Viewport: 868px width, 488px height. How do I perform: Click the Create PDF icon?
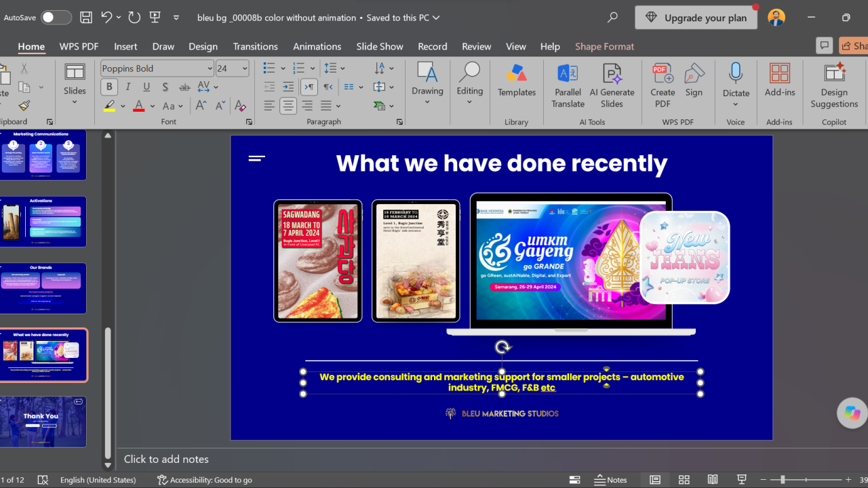[663, 86]
